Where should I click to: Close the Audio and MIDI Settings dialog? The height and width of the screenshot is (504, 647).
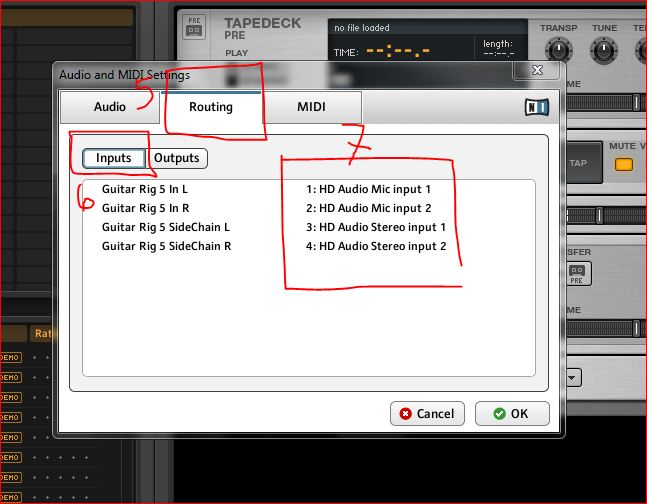[536, 70]
